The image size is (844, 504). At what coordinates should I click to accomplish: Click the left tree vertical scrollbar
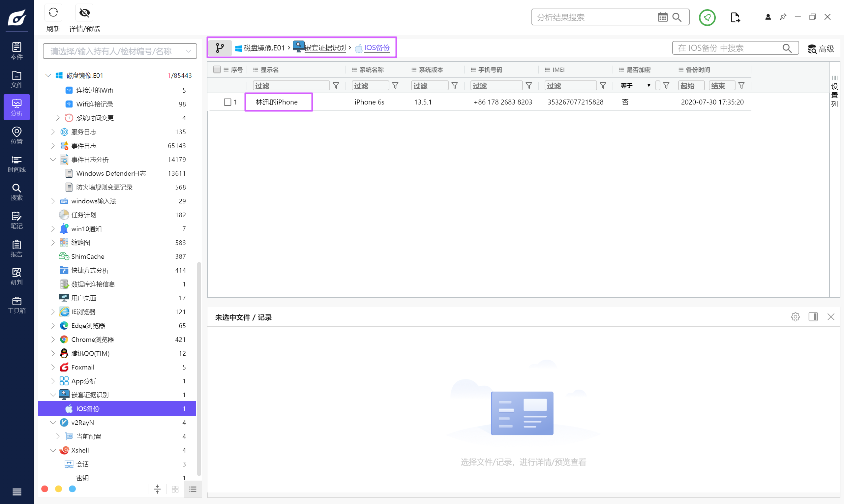coord(199,369)
